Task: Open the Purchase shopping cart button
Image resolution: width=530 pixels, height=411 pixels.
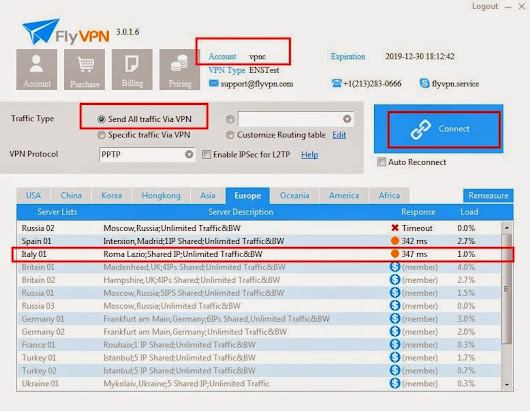Action: pos(85,70)
